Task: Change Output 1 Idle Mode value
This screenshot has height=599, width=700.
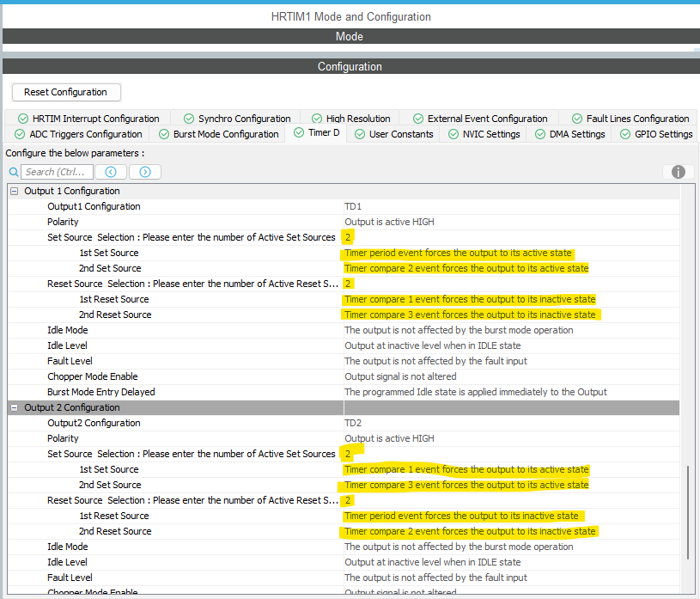Action: tap(512, 331)
